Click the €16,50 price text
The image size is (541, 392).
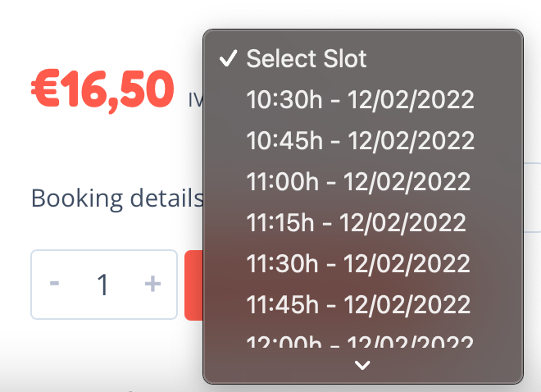[102, 89]
